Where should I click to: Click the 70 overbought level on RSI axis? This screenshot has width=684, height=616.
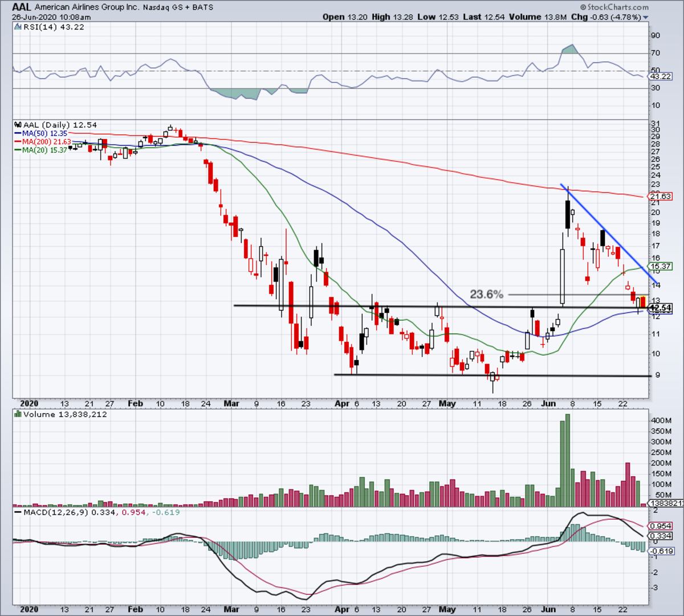[656, 53]
